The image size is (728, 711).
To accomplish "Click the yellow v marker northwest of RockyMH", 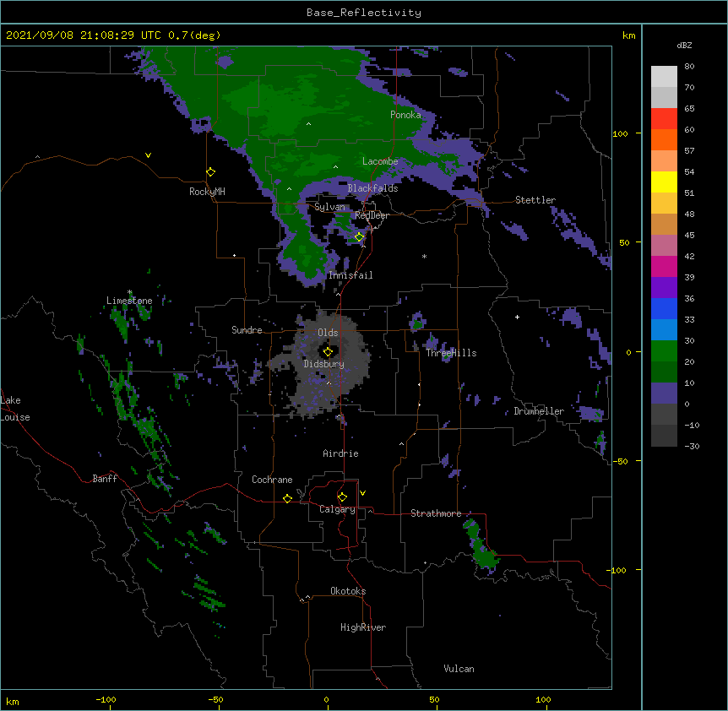I will 148,155.
